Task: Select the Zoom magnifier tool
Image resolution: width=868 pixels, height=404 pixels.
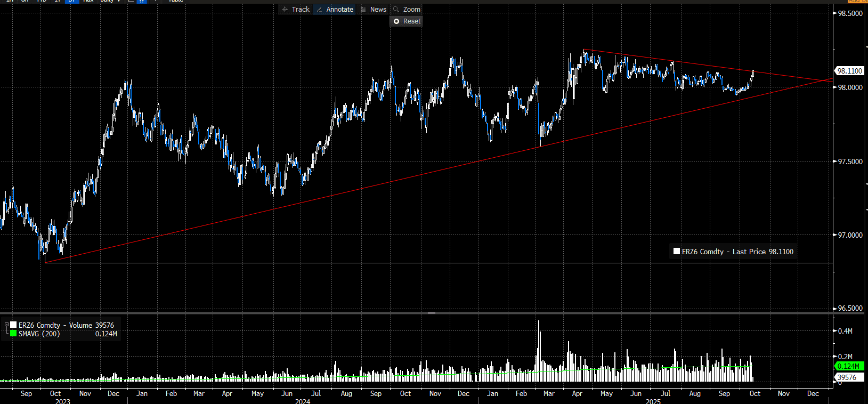Action: (x=407, y=10)
